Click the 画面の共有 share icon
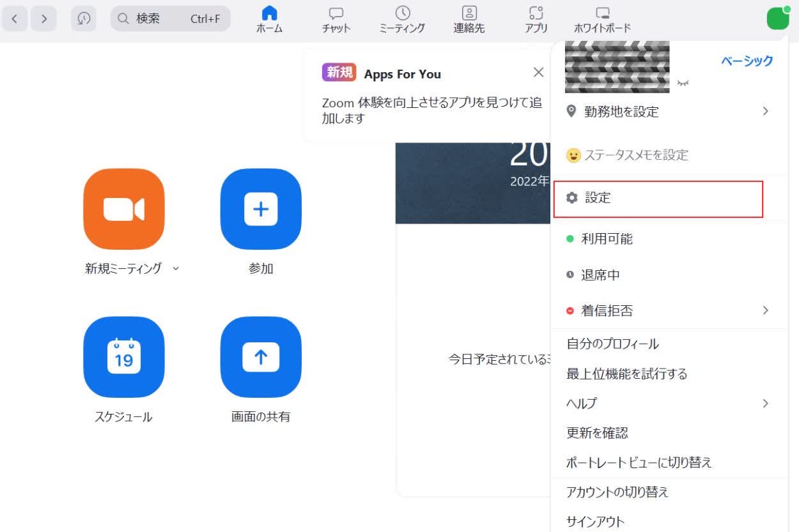The width and height of the screenshot is (799, 532). (x=261, y=357)
